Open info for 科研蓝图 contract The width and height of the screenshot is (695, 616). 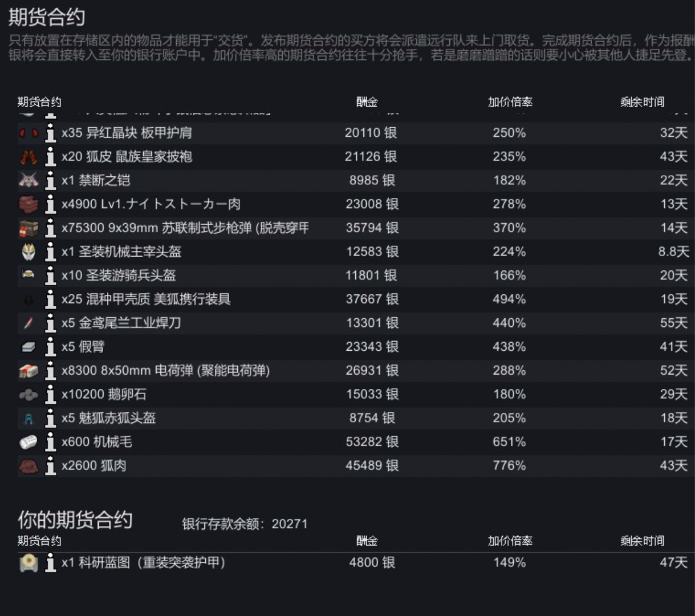point(50,563)
